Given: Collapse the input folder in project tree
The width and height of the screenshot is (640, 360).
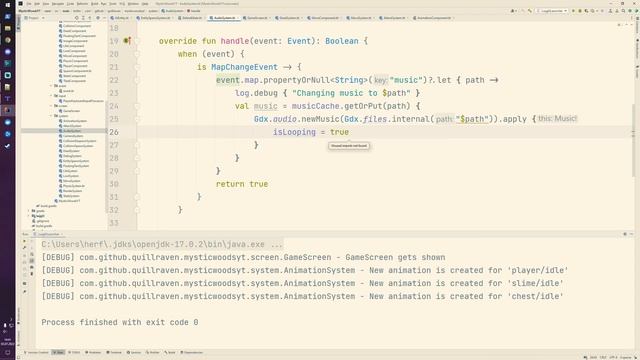Looking at the screenshot, I should (x=51, y=96).
